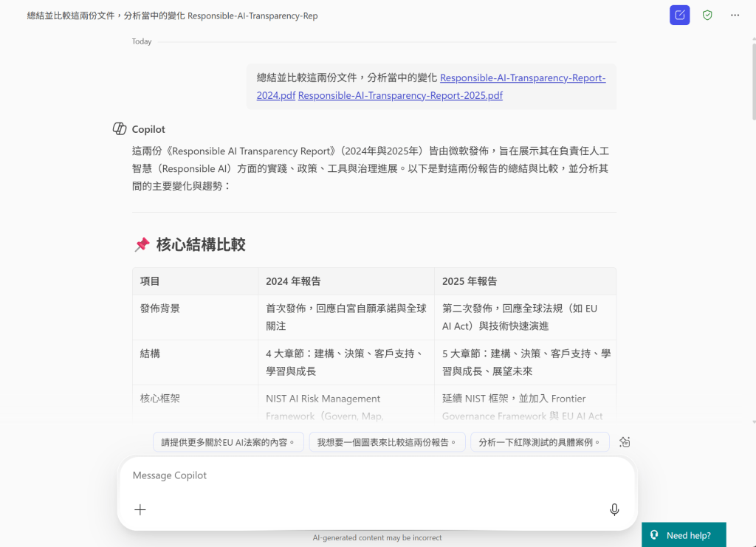The image size is (756, 547).
Task: Click the Copilot sender name
Action: (148, 129)
